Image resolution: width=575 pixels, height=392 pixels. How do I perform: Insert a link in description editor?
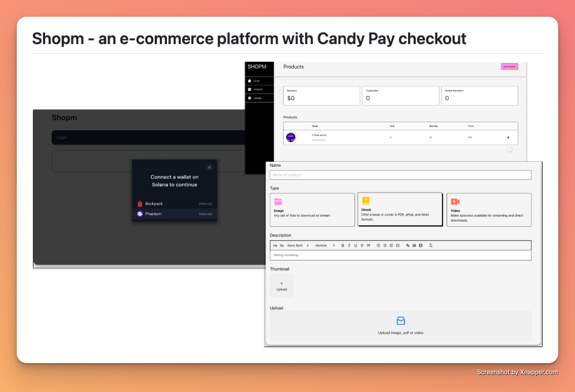(408, 245)
